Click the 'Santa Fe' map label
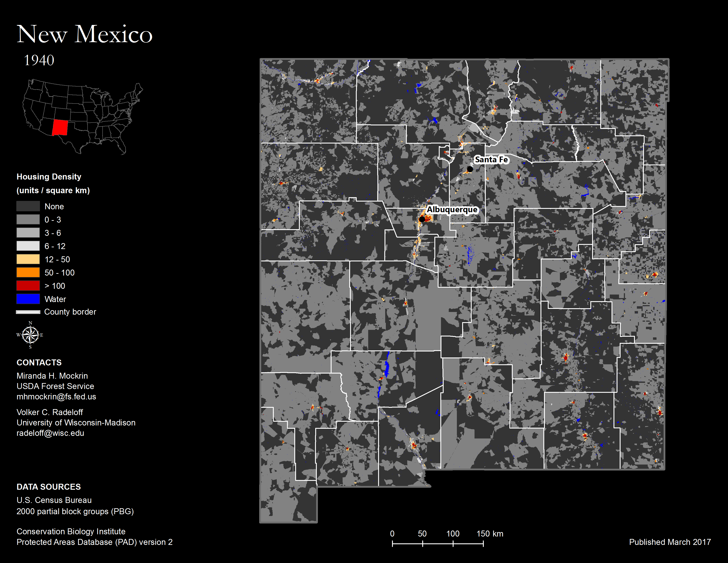 point(491,160)
